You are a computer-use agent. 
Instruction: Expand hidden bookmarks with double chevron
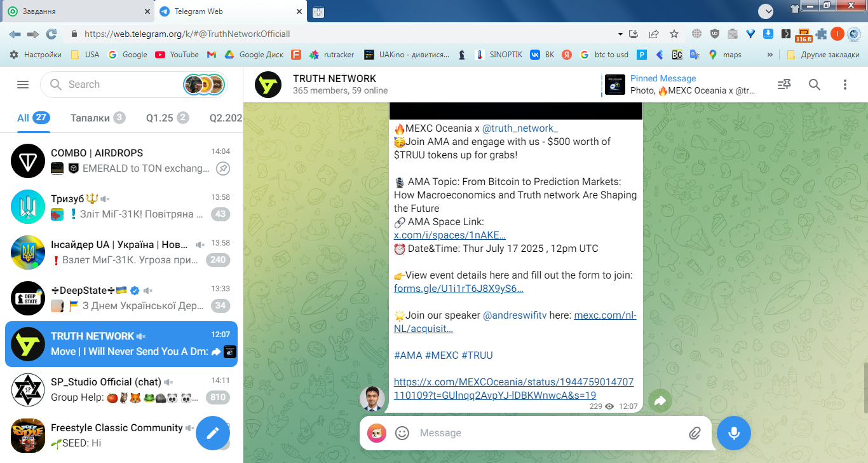pyautogui.click(x=771, y=55)
